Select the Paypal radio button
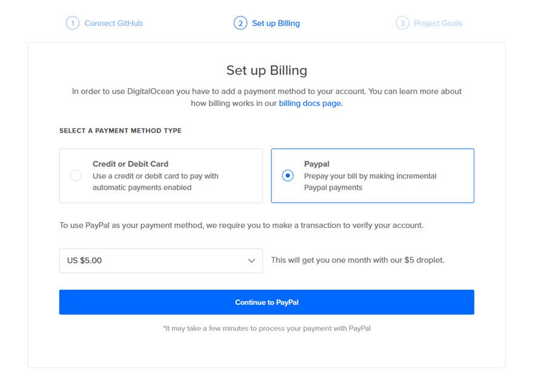The height and width of the screenshot is (392, 533). tap(288, 176)
